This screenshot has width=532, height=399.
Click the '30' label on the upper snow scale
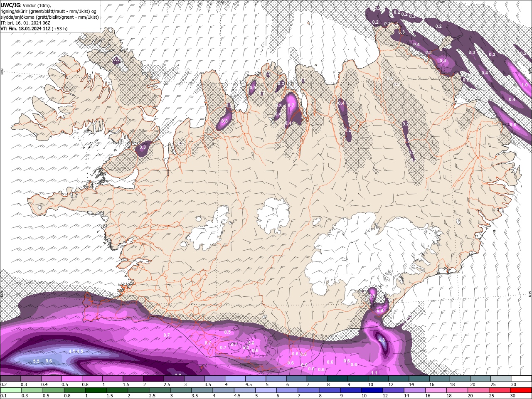click(x=514, y=384)
